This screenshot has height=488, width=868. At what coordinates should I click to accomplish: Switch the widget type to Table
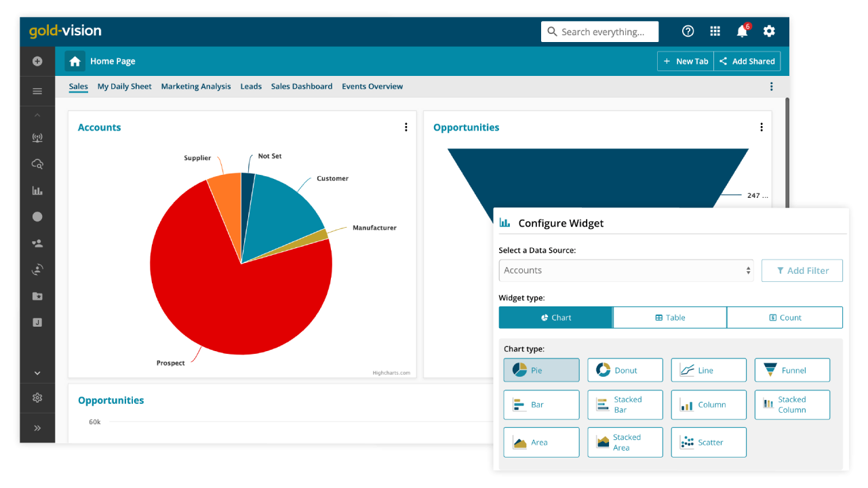(x=669, y=317)
